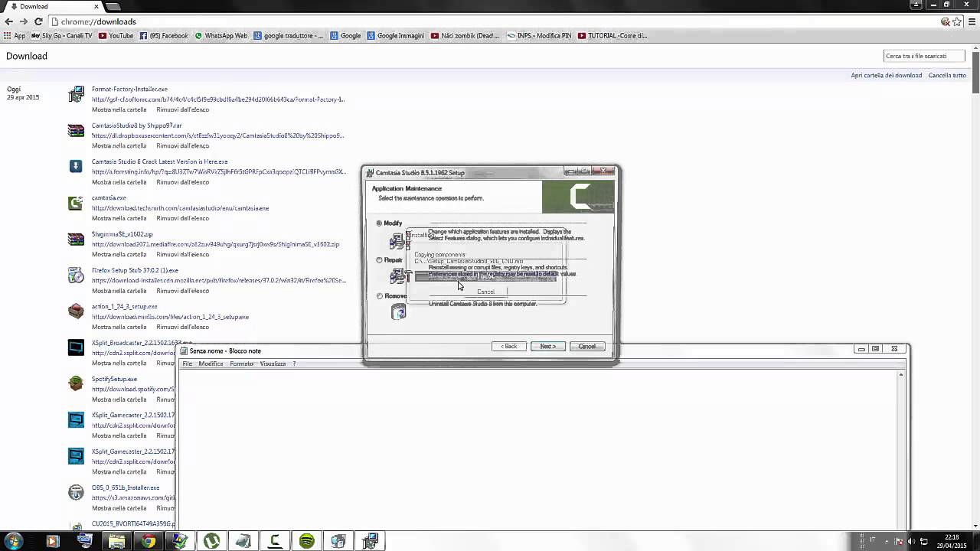Reload the Chrome downloads page
Viewport: 980px width, 551px height.
[38, 21]
